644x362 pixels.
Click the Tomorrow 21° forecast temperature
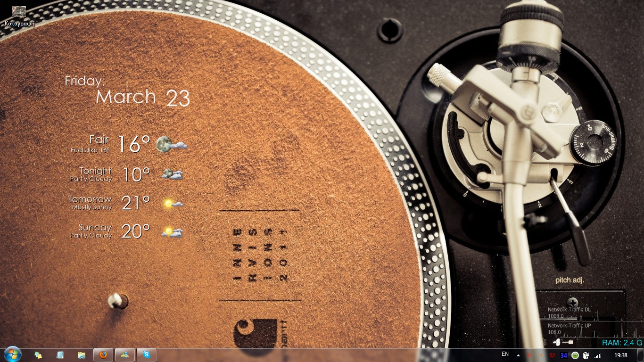[136, 203]
